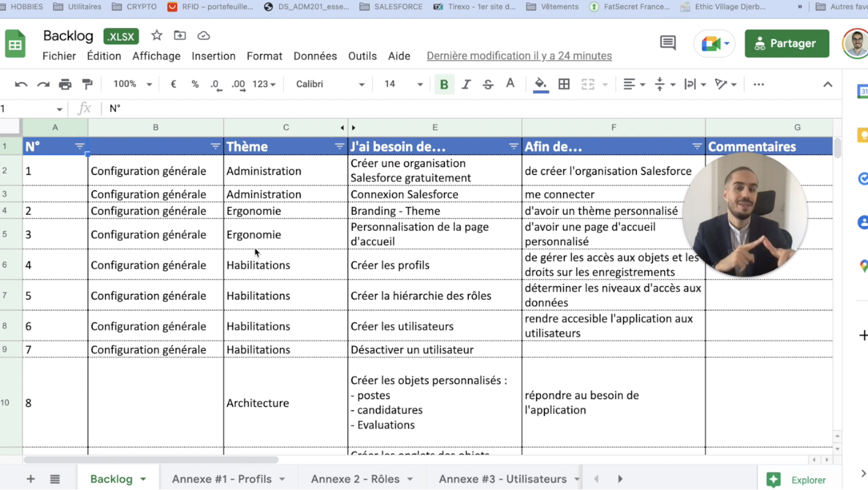Star the Backlog document
This screenshot has width=868, height=490.
click(x=157, y=35)
